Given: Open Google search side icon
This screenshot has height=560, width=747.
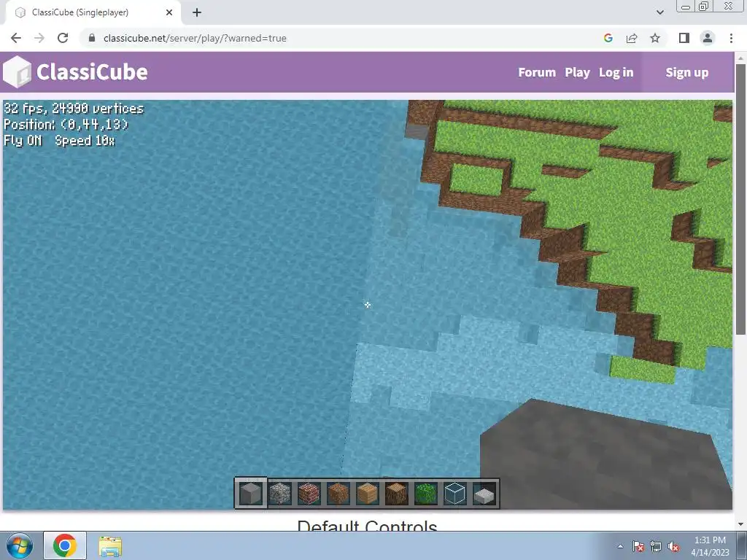Looking at the screenshot, I should [x=608, y=38].
